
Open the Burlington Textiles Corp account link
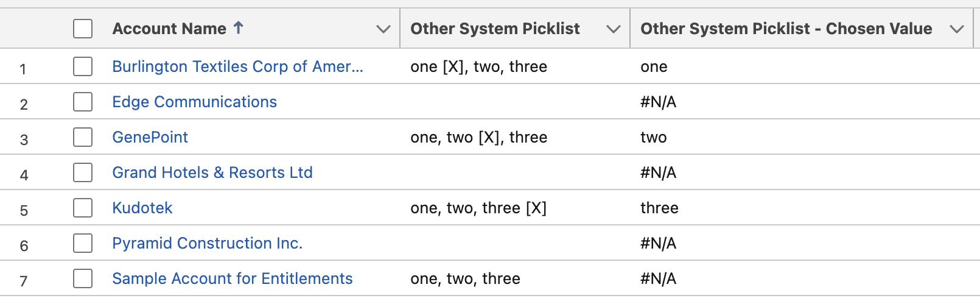click(x=237, y=66)
